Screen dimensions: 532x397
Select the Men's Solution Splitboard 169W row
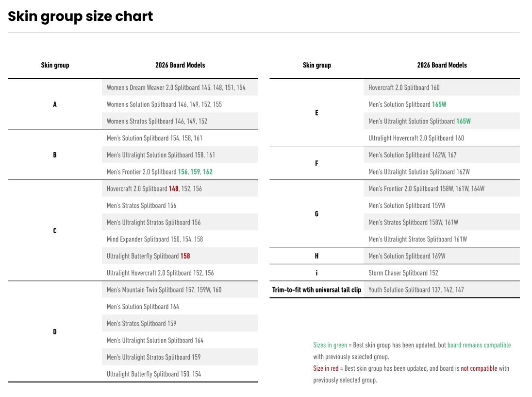tap(407, 256)
